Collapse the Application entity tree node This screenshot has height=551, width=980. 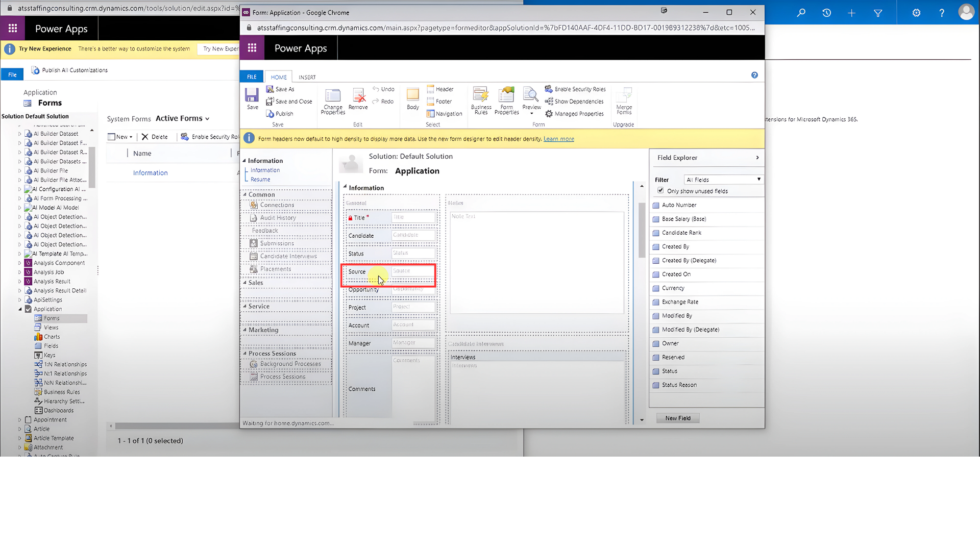tap(20, 309)
